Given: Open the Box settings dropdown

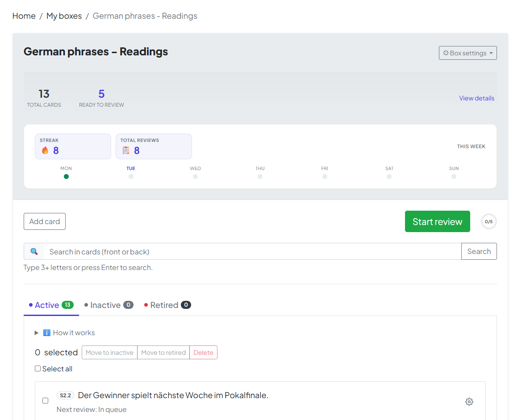Looking at the screenshot, I should tap(468, 53).
